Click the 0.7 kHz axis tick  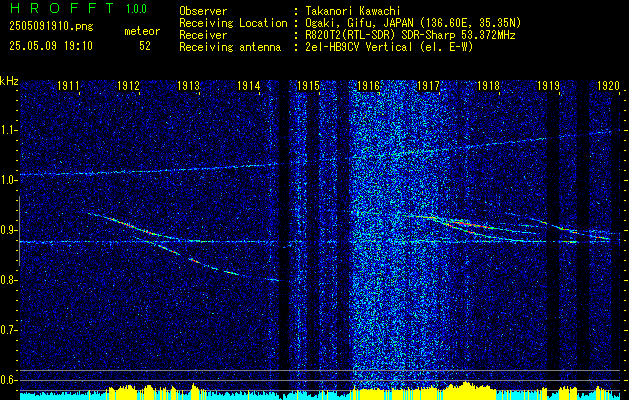coord(8,330)
